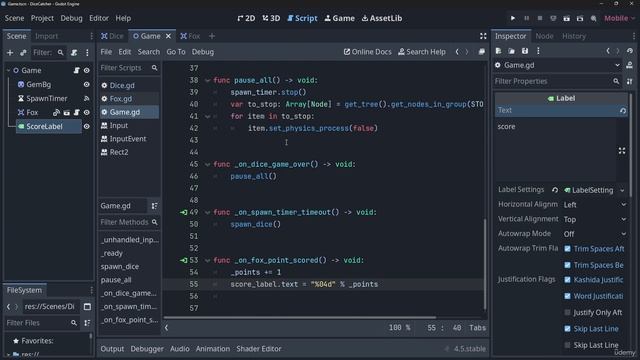Fold the for loop on line 41
Screen dimensions: 640x360
pos(207,116)
